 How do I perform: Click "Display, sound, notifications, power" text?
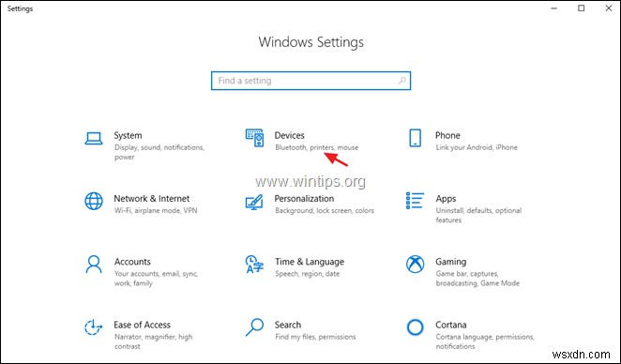[159, 152]
